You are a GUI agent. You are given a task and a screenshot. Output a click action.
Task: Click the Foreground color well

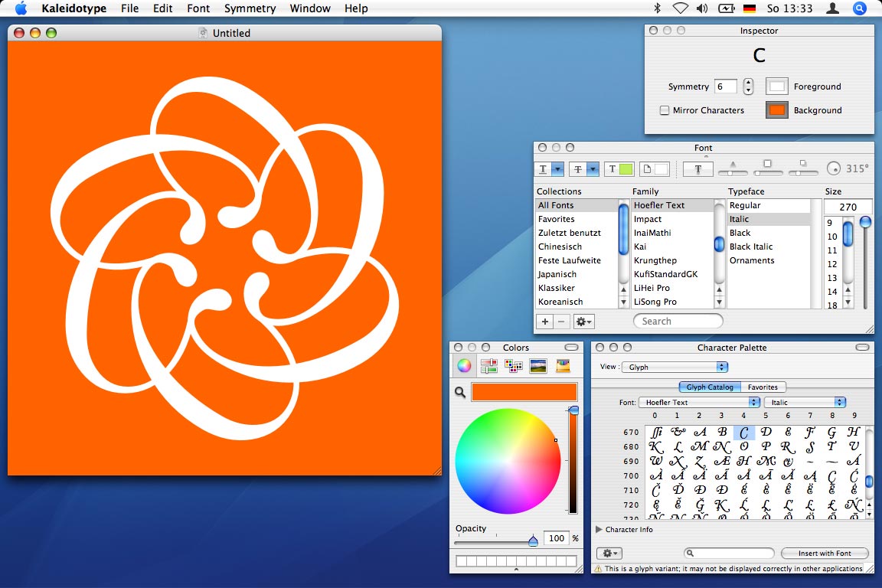777,87
